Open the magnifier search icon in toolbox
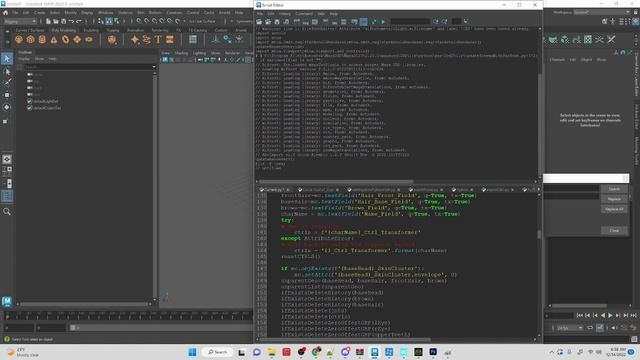640x360 pixels. pos(7,211)
